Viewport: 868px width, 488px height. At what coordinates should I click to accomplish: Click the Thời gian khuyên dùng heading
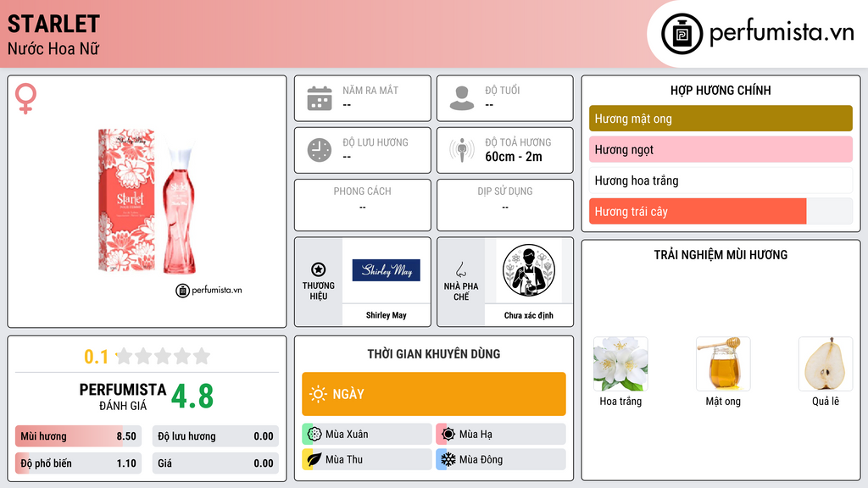point(433,353)
